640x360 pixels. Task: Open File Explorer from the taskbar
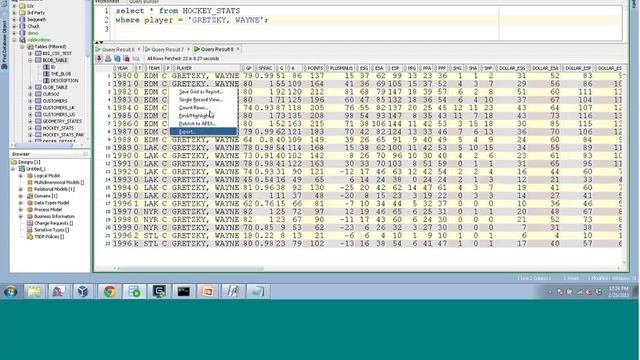tap(34, 291)
